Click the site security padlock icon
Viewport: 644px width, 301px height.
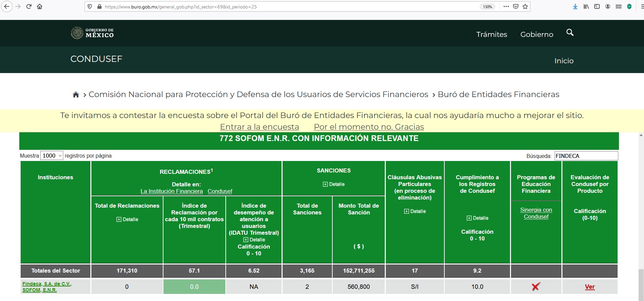[99, 6]
